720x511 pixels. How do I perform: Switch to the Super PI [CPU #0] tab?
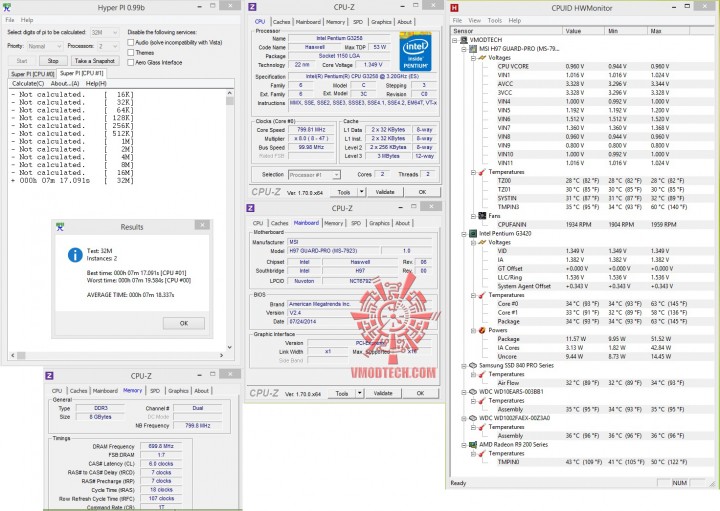pos(33,74)
